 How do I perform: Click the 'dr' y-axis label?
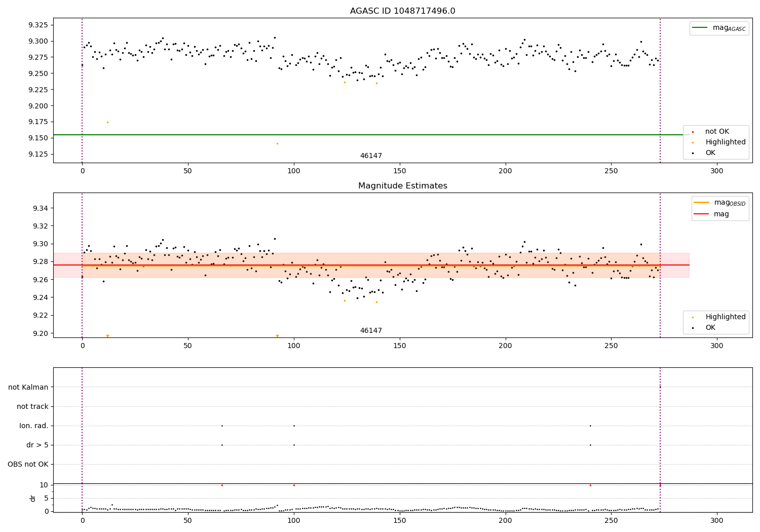click(33, 498)
